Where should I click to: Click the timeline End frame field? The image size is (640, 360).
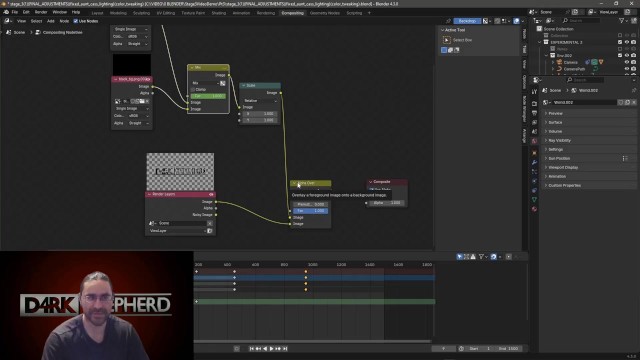point(508,349)
